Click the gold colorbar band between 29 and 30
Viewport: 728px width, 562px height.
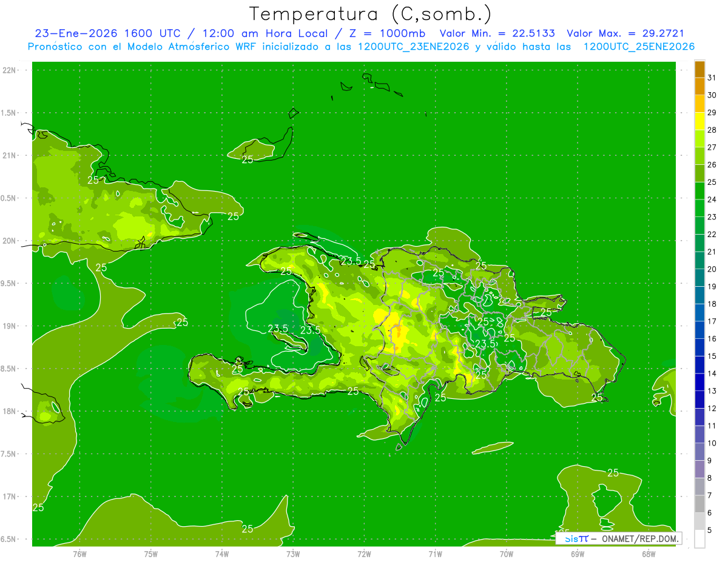click(x=699, y=104)
